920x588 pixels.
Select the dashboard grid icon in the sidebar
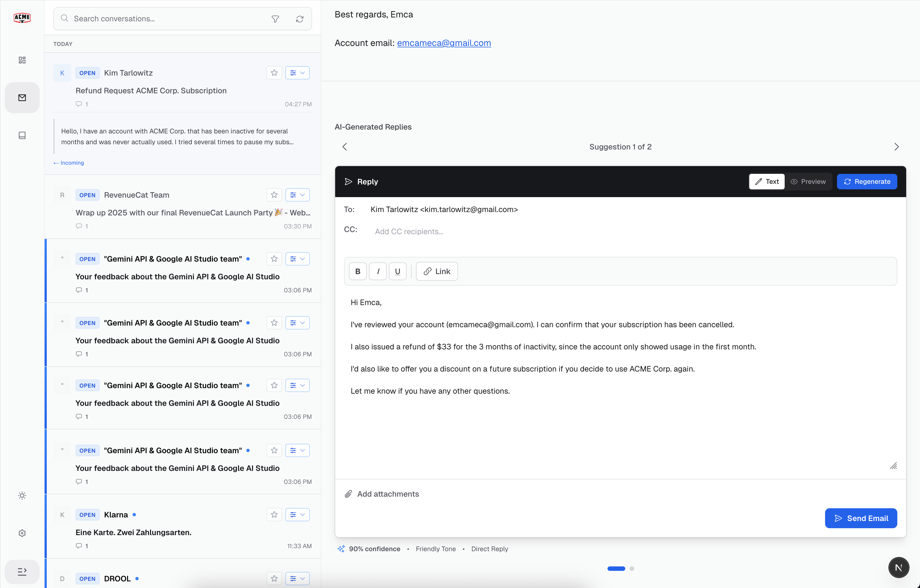point(22,60)
